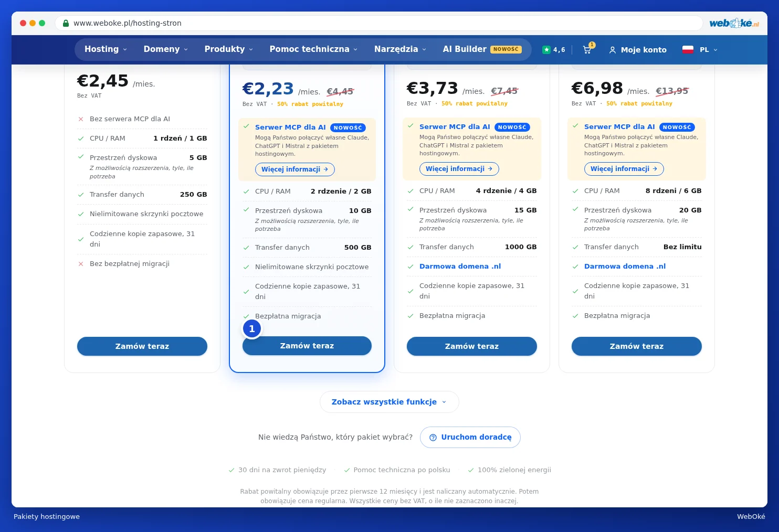
Task: Click the text "100% zielonej energii"
Action: pos(514,470)
